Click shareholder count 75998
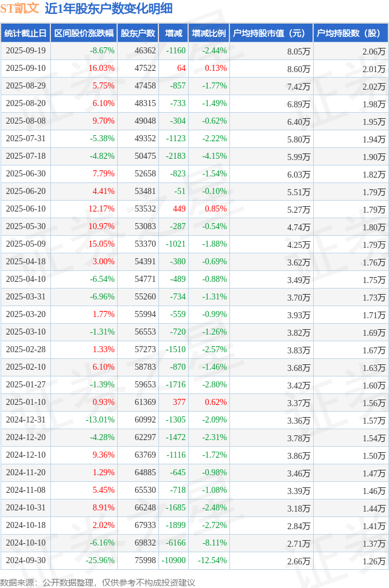This screenshot has width=389, height=588. (x=144, y=561)
